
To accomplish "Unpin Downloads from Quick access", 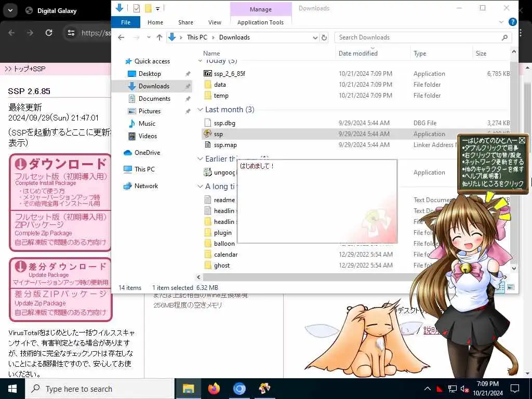I will tap(188, 86).
